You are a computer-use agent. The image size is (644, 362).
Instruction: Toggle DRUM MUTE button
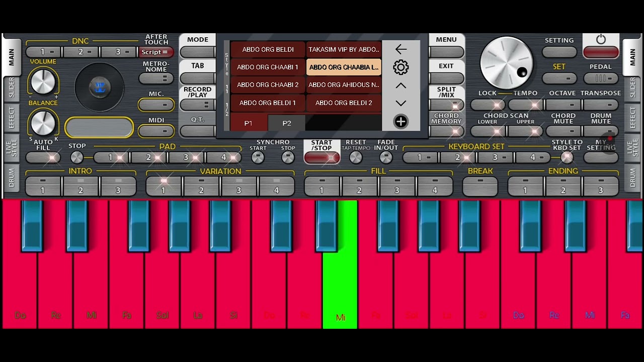(601, 131)
